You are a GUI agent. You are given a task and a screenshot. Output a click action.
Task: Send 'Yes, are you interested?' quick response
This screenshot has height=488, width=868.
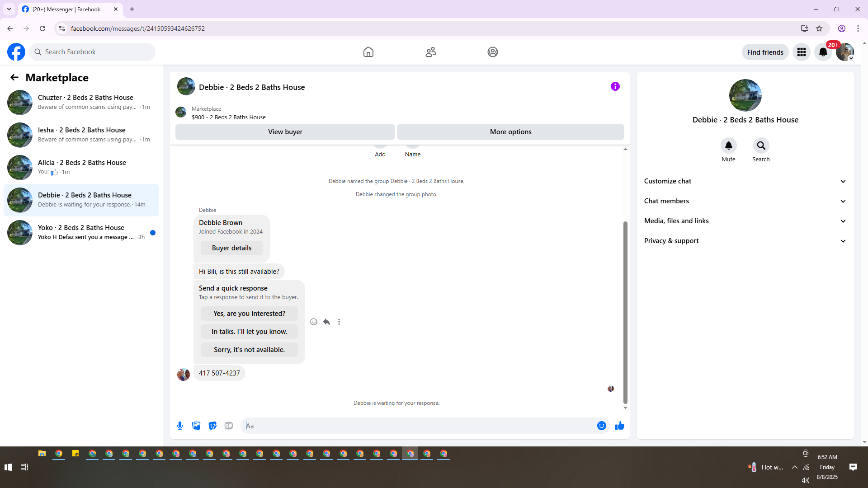[249, 314]
